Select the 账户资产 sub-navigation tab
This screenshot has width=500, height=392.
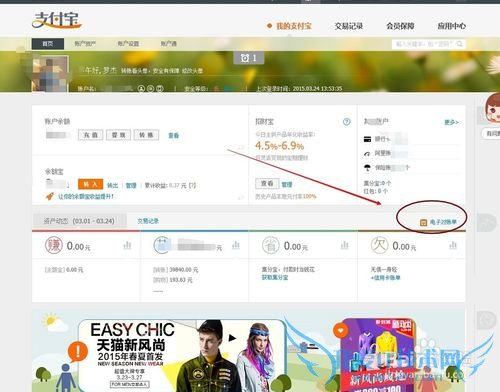click(x=85, y=44)
